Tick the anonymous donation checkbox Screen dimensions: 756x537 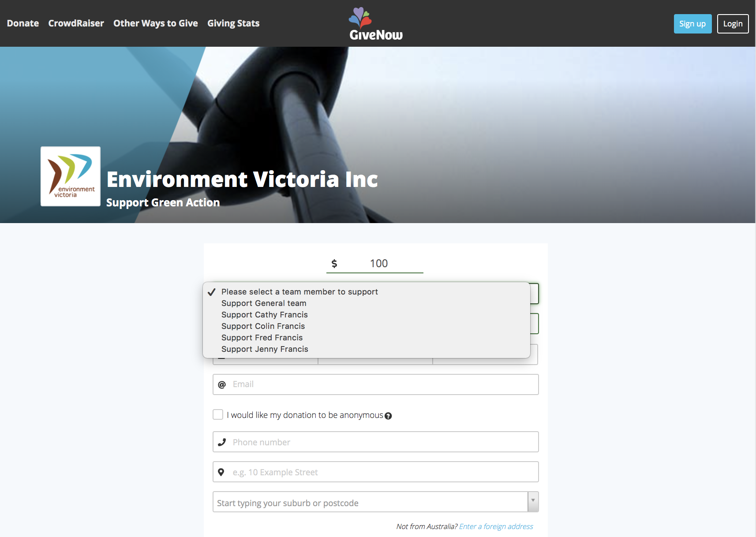218,414
